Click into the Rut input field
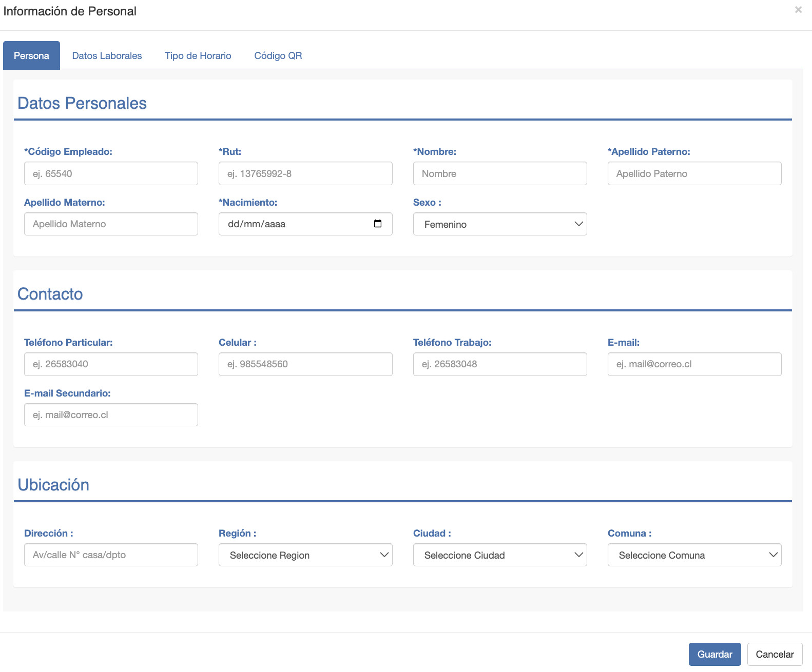 point(305,173)
